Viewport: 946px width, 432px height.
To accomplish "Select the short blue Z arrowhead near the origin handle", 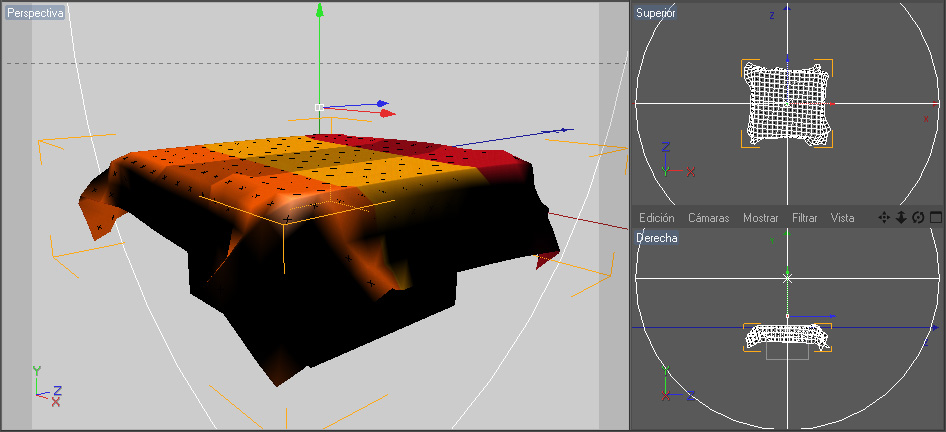I will pos(383,104).
